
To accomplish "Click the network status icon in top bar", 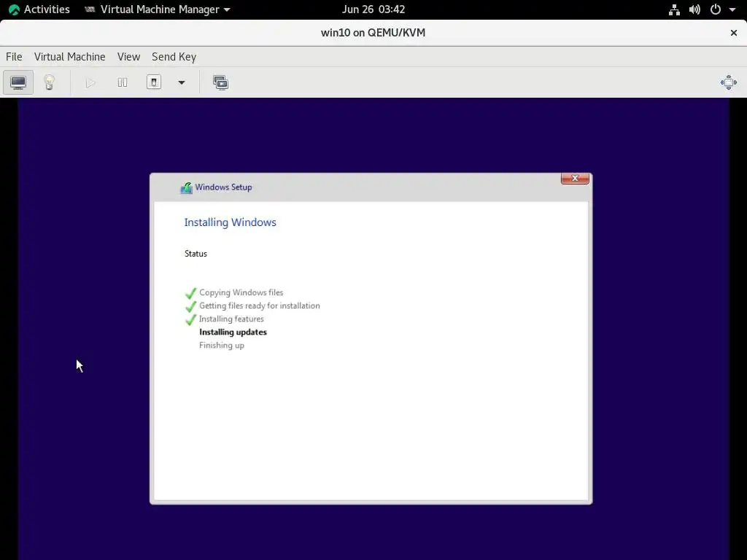I will point(674,9).
